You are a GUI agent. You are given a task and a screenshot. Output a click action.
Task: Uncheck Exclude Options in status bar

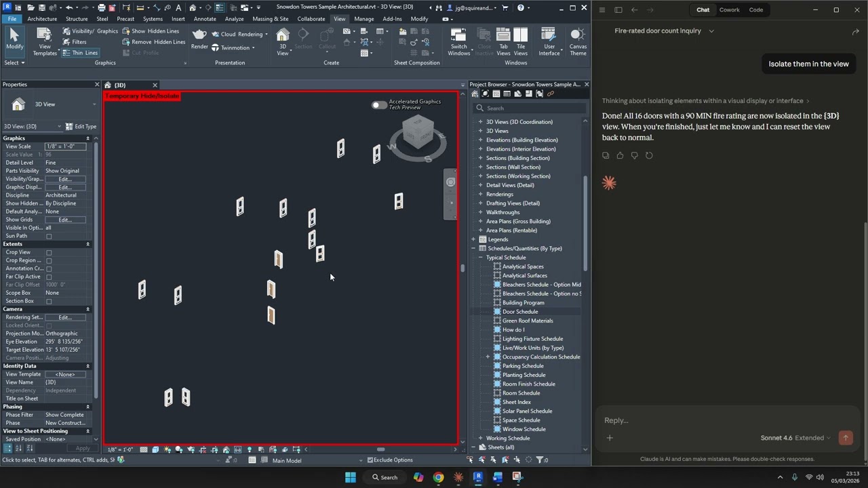coord(370,460)
